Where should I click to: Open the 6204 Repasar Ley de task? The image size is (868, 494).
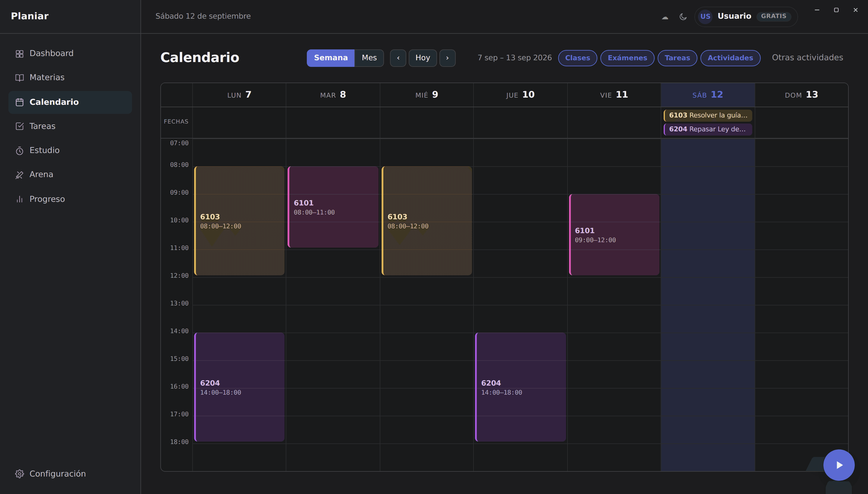pos(708,129)
